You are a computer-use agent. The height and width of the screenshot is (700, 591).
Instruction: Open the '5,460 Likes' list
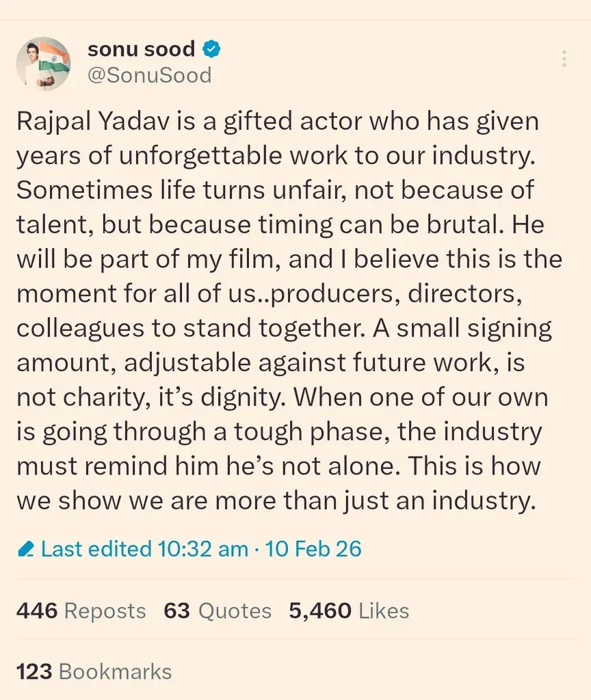point(349,611)
